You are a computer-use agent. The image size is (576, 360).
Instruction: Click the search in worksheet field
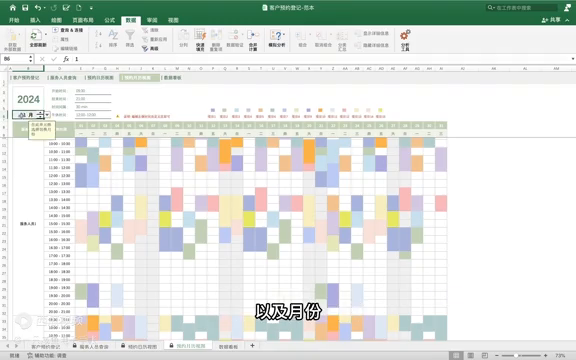point(522,7)
